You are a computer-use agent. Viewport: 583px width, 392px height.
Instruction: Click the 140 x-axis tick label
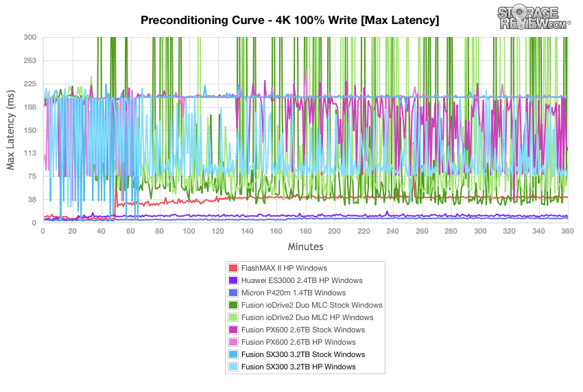click(247, 231)
